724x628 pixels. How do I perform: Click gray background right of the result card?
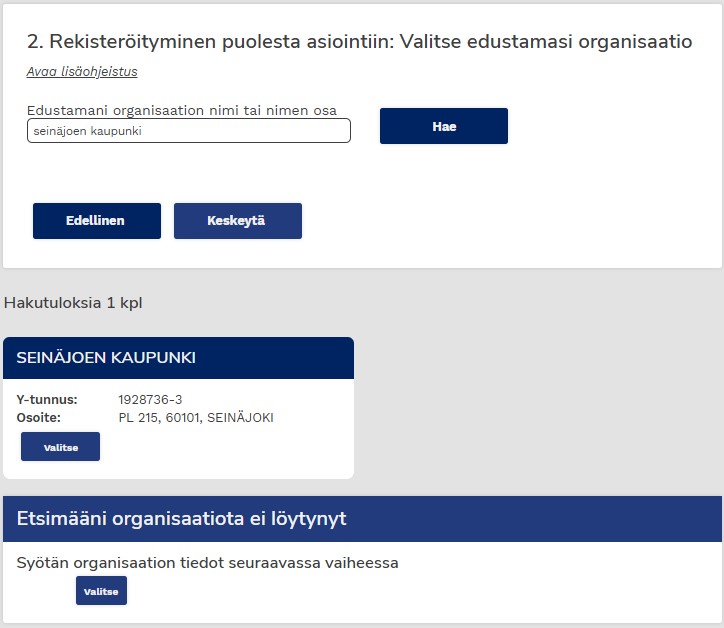pos(540,410)
